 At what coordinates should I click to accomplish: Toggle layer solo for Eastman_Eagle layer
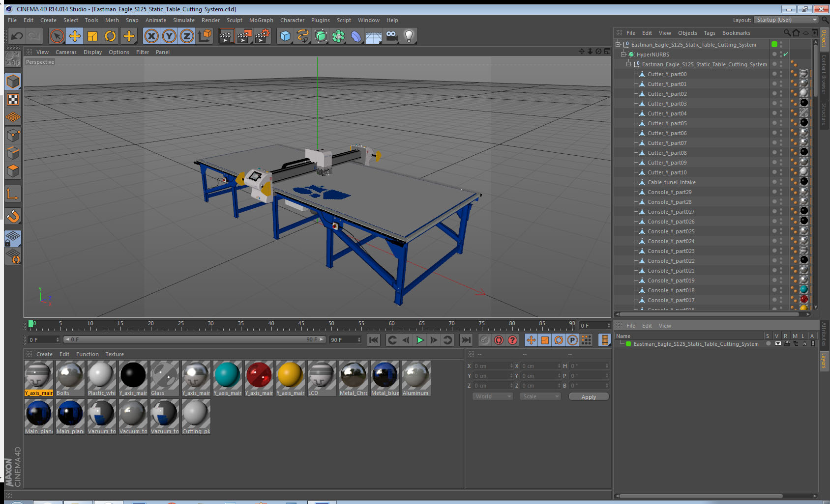(x=769, y=344)
